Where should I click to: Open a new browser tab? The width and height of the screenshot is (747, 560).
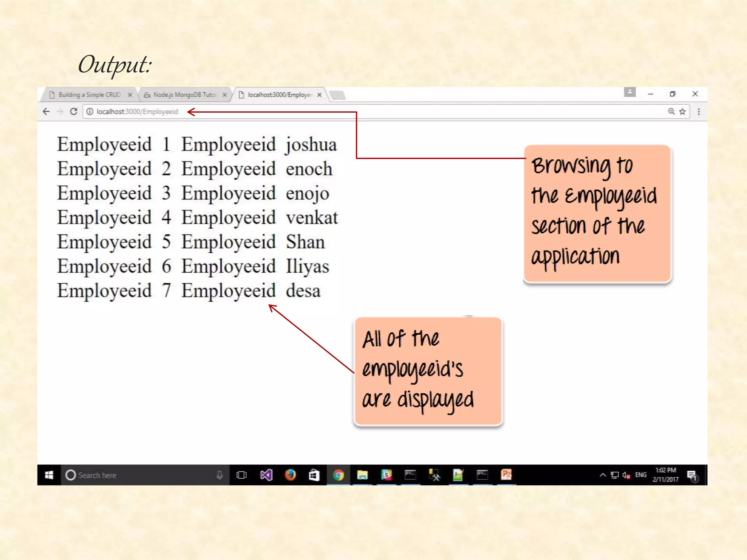(x=337, y=95)
